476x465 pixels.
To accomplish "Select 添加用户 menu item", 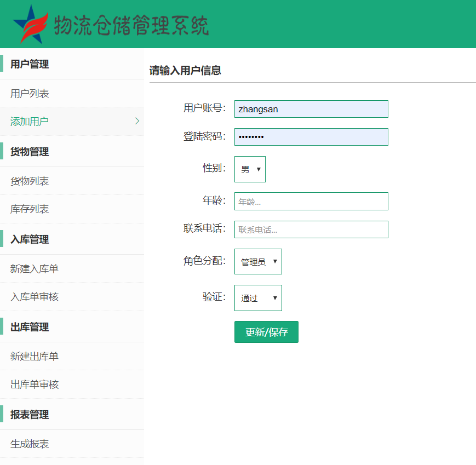I will (72, 122).
